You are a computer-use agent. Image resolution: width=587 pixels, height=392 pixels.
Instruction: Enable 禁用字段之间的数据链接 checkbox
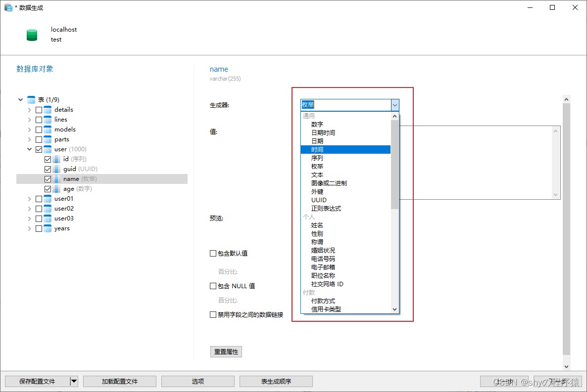[x=213, y=314]
